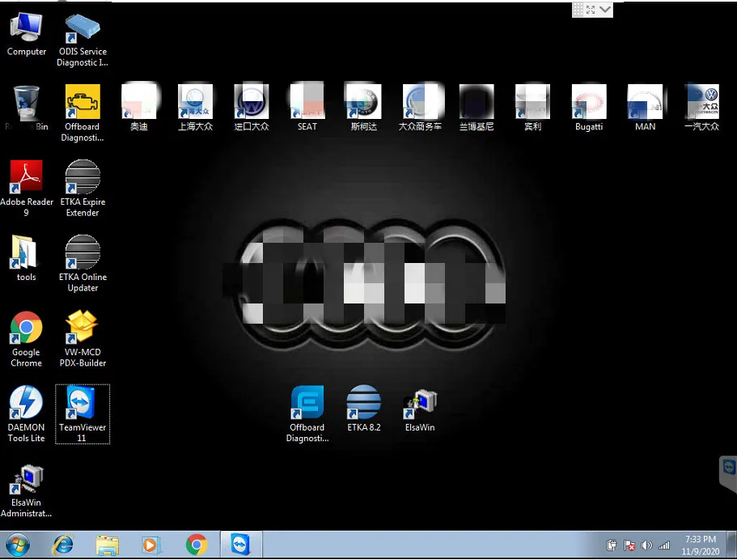This screenshot has height=560, width=737.
Task: Open clock showing 7:33 PM
Action: tap(701, 545)
